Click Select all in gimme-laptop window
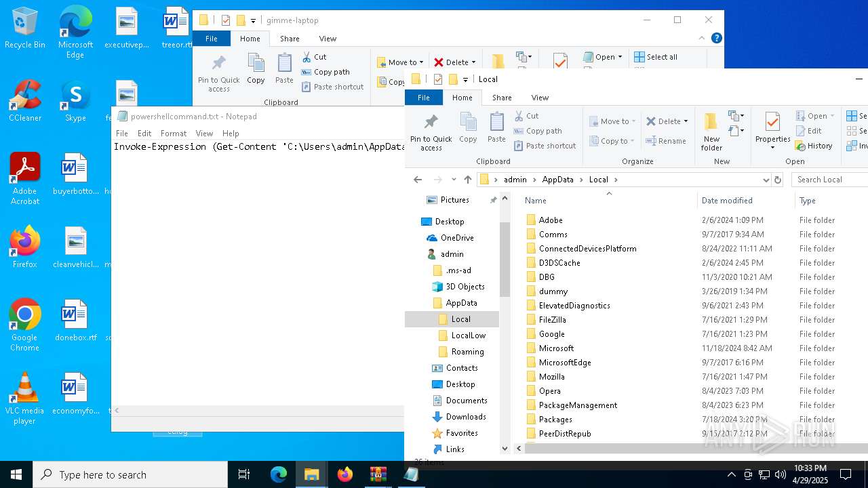The width and height of the screenshot is (868, 488). click(655, 57)
